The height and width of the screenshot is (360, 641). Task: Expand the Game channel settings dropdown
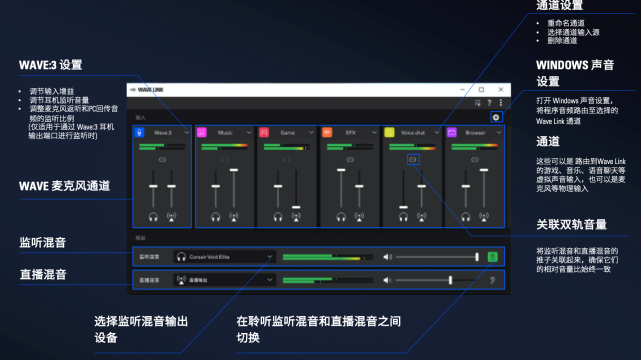click(312, 132)
